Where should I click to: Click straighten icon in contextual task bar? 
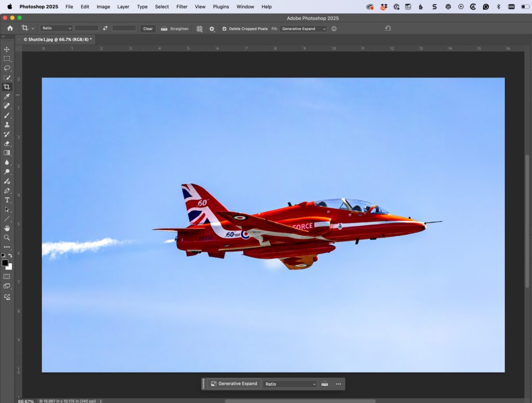[x=325, y=384]
